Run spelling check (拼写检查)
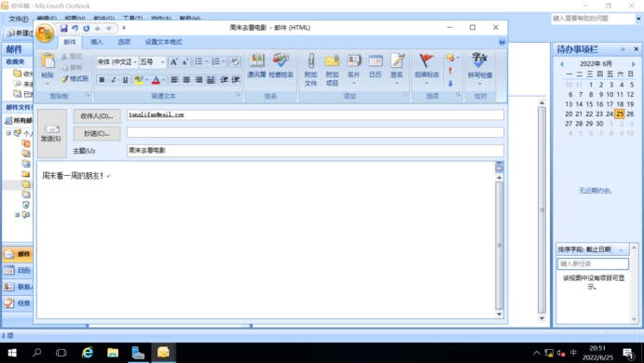This screenshot has height=363, width=644. pos(480,69)
